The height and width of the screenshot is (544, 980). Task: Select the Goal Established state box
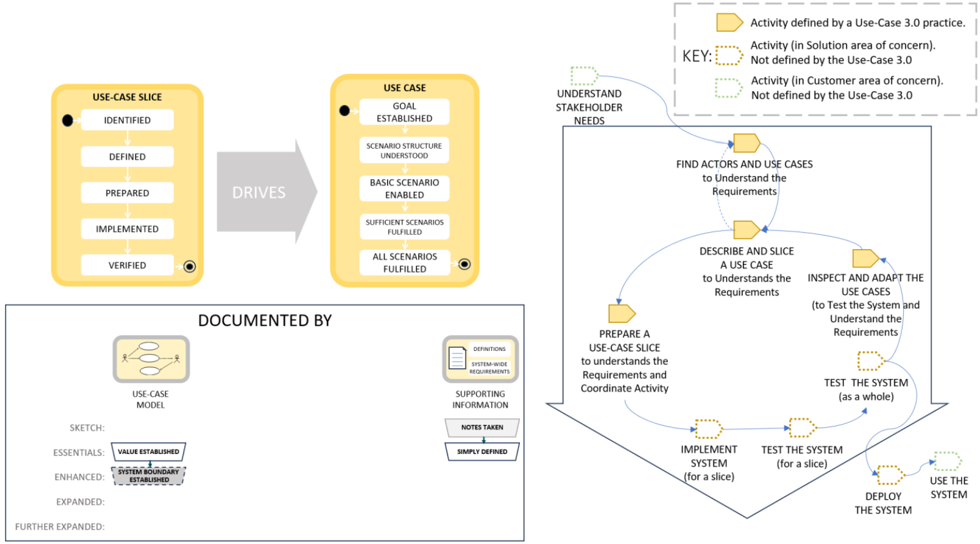pyautogui.click(x=404, y=112)
